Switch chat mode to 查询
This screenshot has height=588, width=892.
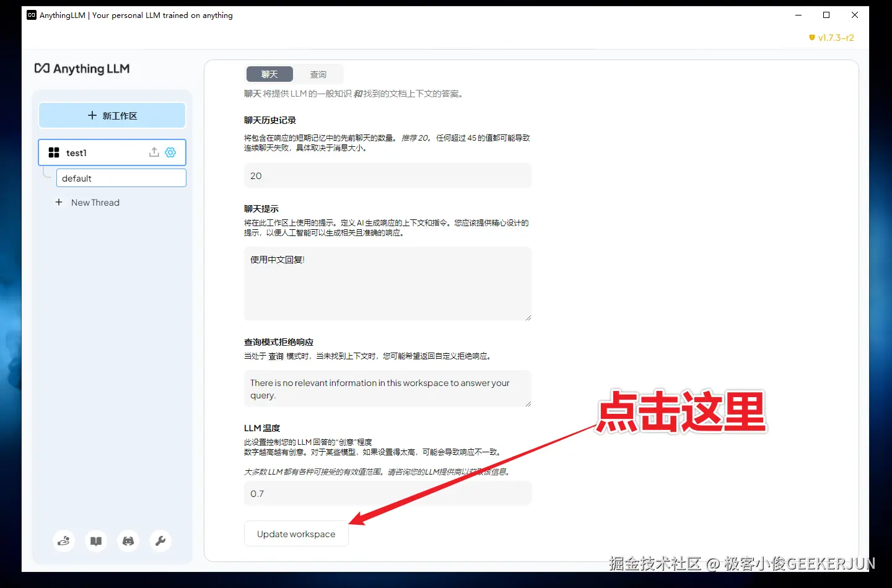pyautogui.click(x=318, y=74)
